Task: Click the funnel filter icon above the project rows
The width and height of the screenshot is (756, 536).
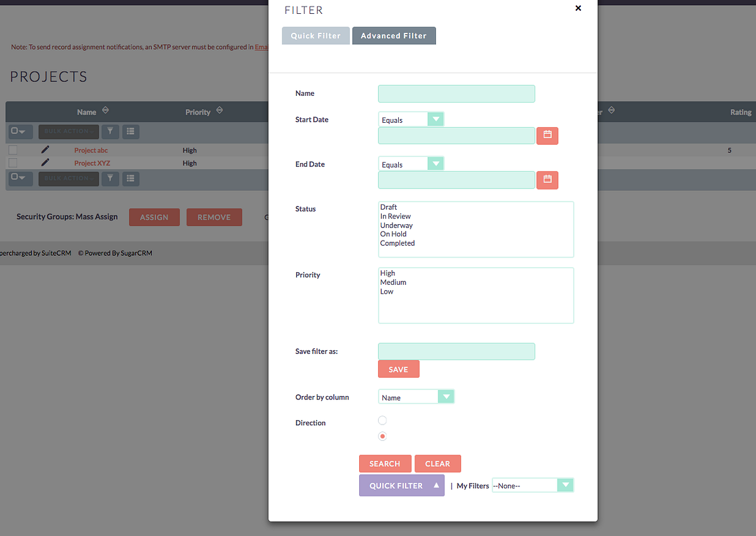Action: [110, 132]
